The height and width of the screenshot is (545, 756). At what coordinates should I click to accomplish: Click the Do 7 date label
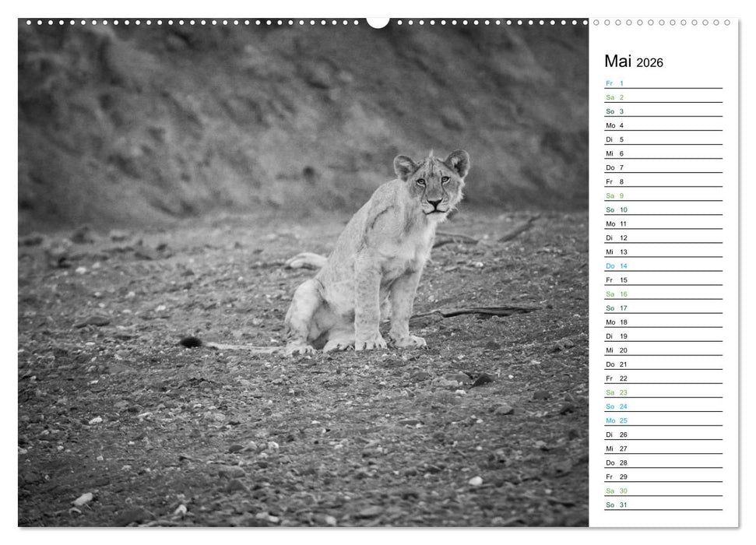coord(615,167)
